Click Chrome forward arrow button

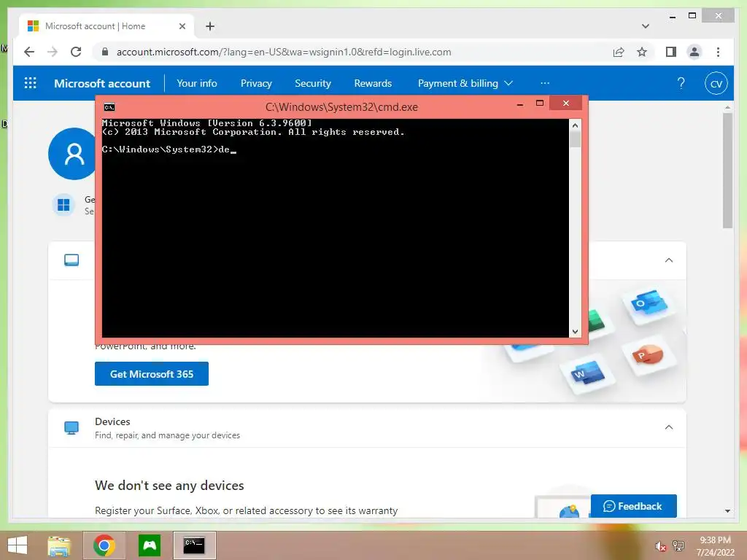coord(53,52)
